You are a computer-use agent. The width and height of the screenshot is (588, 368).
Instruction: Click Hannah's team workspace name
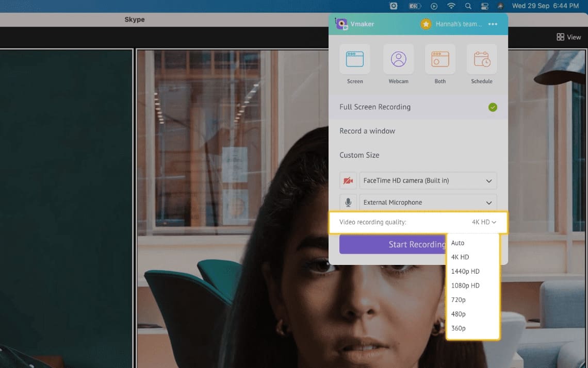point(459,24)
